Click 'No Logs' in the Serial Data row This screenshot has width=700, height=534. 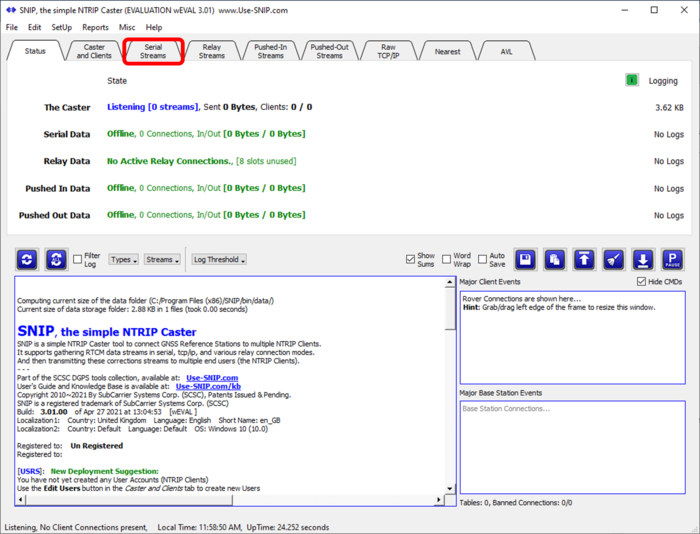coord(669,134)
